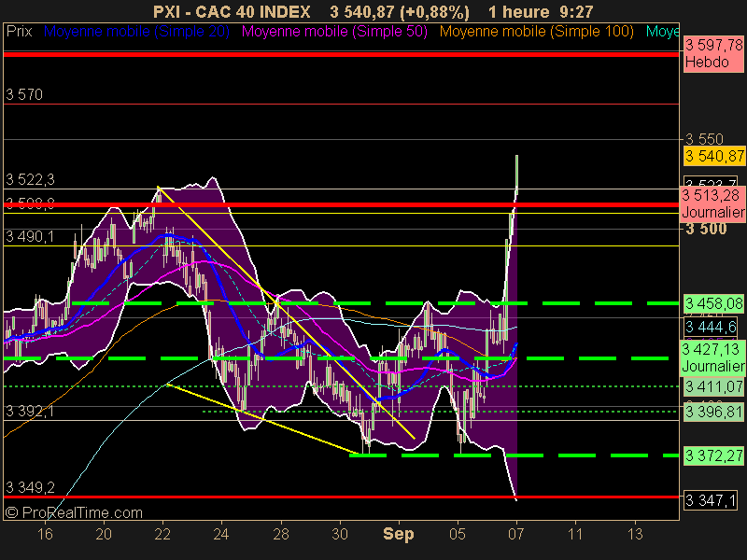
Task: Click the 3 411,07 level tag
Action: pos(713,386)
